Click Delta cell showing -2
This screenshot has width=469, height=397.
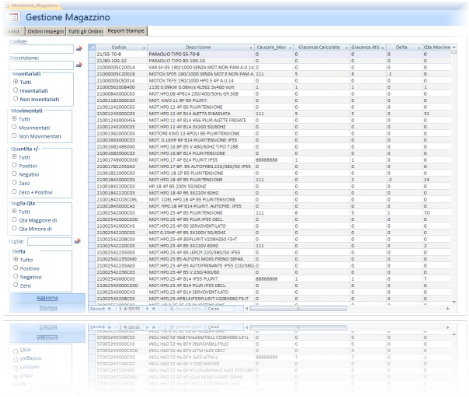pos(404,179)
